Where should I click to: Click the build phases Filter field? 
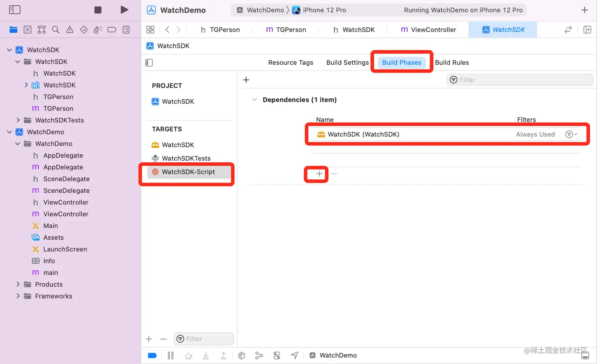click(x=520, y=80)
